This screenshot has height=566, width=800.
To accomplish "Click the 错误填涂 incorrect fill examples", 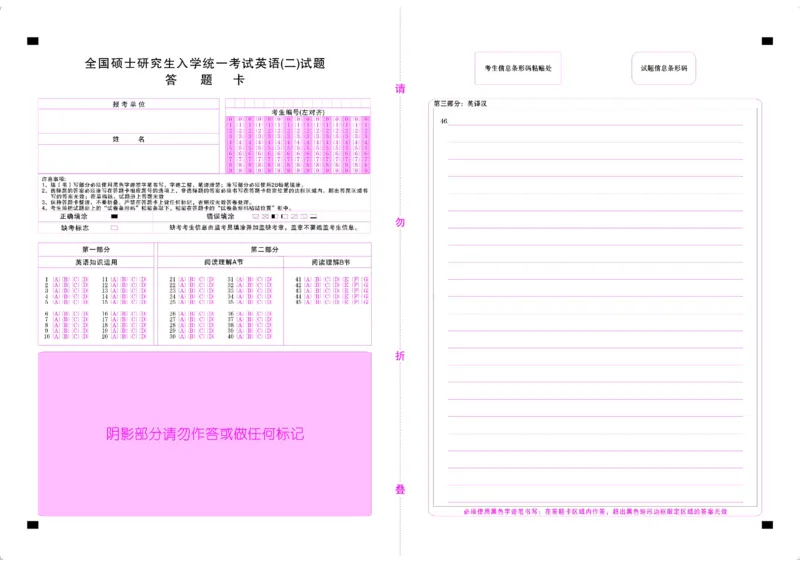I will coord(285,216).
